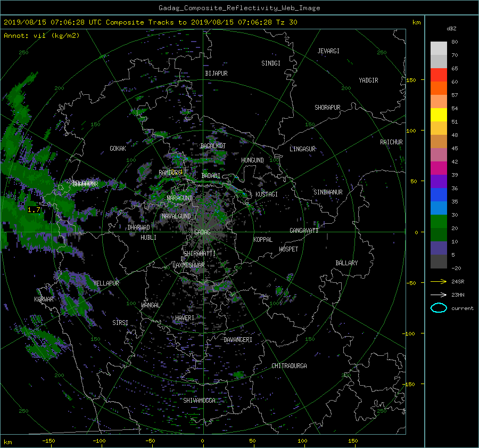Click the SINDGI city label
The image size is (479, 448).
point(271,63)
